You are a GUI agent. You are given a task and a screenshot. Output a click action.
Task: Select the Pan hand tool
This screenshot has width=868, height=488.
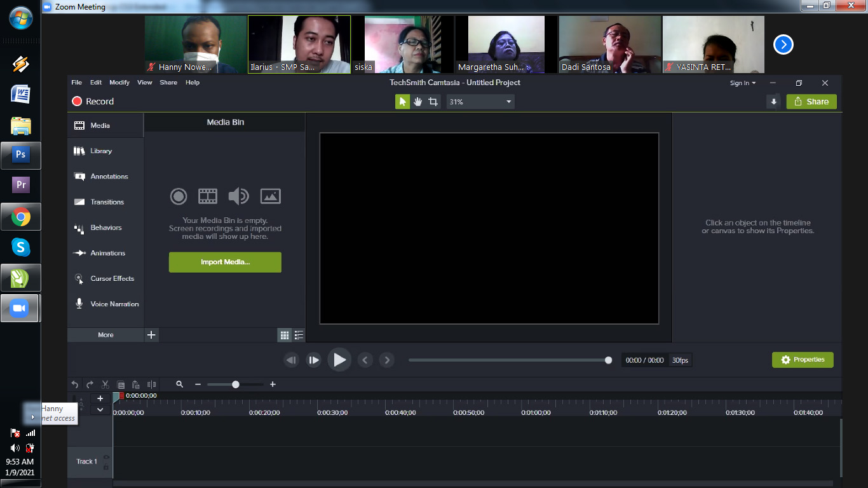pyautogui.click(x=418, y=102)
